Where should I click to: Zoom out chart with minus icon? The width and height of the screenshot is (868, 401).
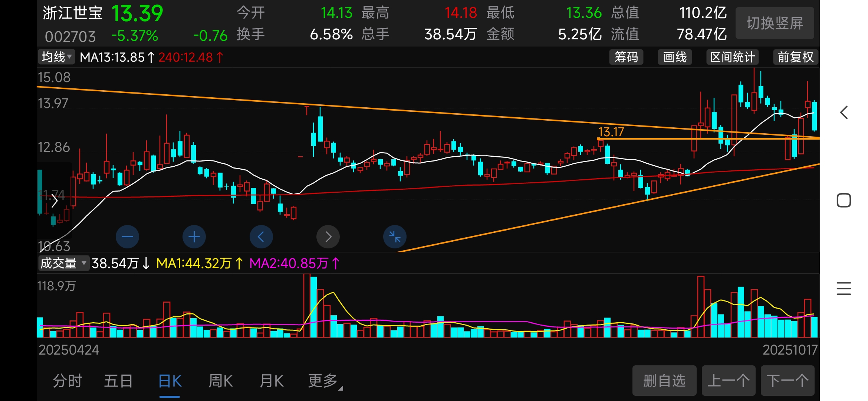pos(127,237)
